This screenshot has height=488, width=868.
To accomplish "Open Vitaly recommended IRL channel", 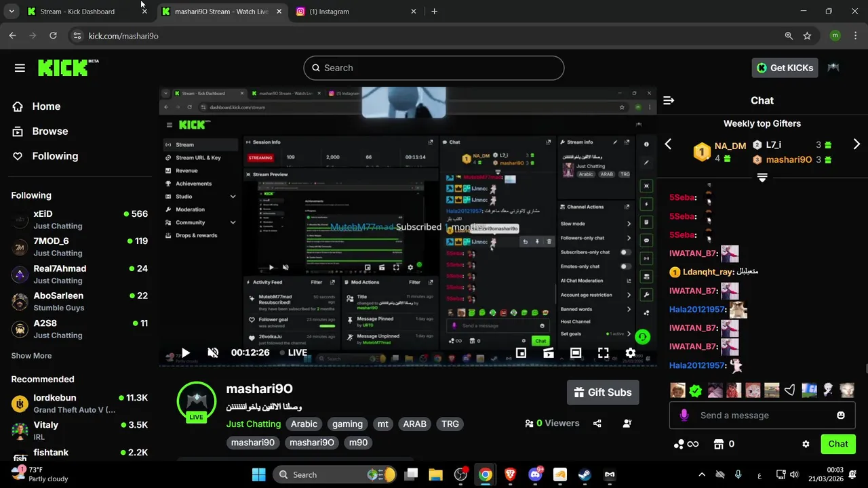I will point(80,430).
